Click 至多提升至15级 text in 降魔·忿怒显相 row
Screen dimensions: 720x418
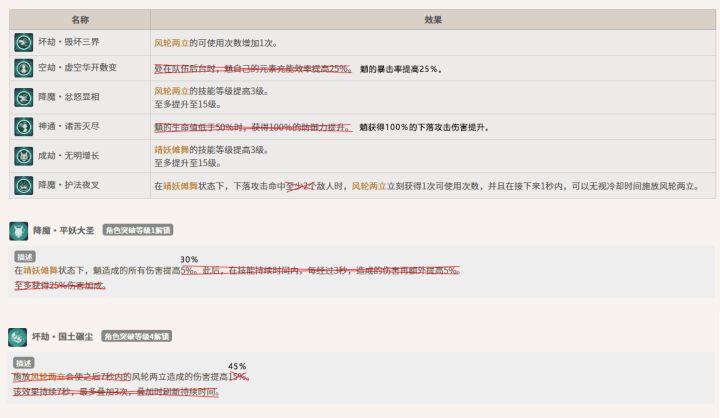[x=188, y=104]
